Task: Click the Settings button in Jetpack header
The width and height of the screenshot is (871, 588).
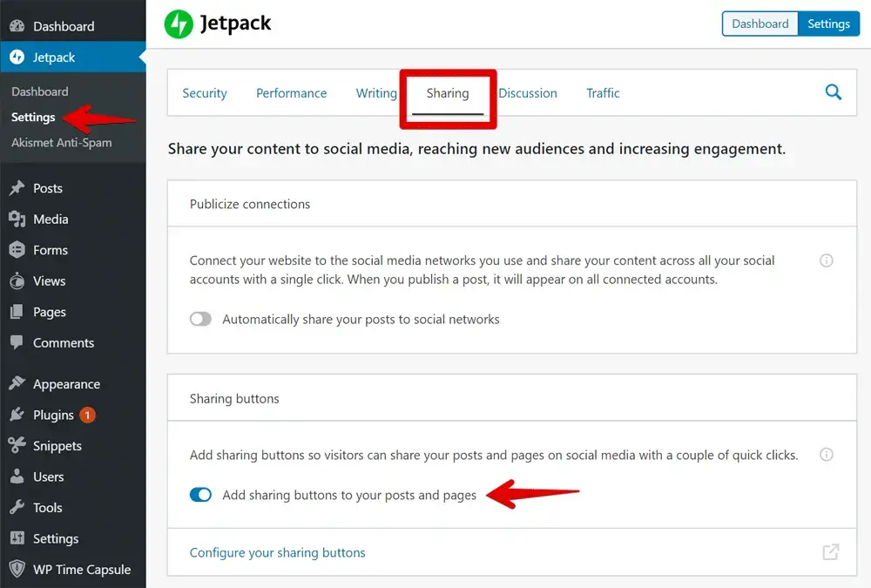Action: (829, 24)
